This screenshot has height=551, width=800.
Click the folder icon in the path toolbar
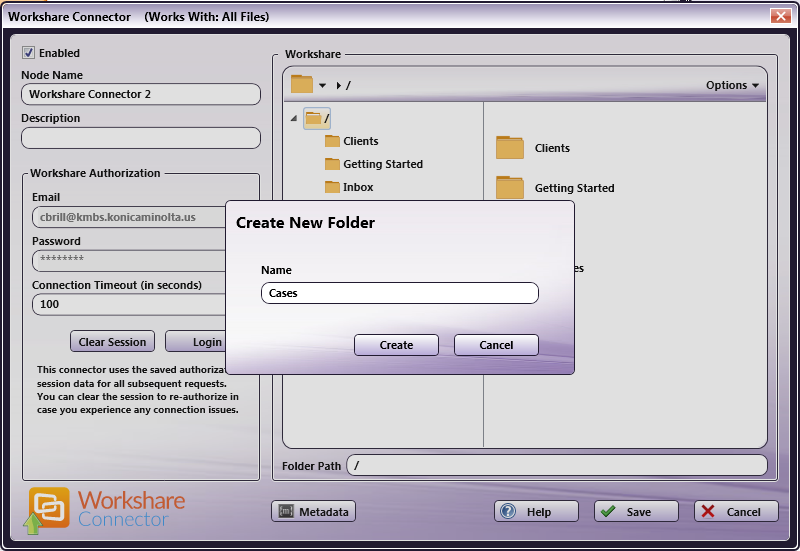(302, 85)
